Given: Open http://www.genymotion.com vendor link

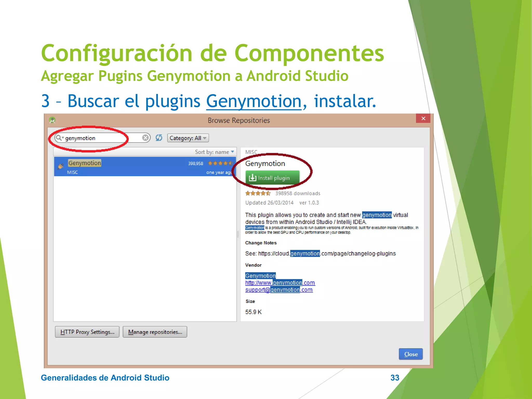Looking at the screenshot, I should 280,283.
